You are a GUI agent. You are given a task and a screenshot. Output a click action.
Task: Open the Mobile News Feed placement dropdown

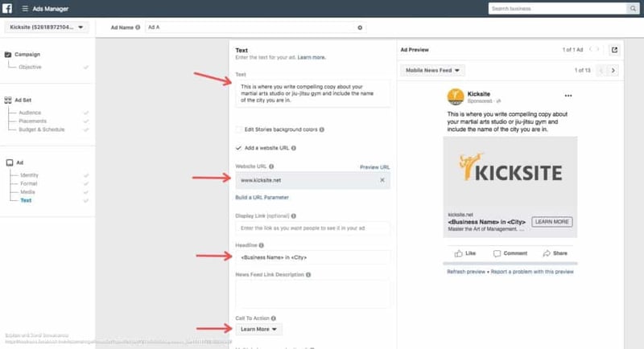click(432, 71)
